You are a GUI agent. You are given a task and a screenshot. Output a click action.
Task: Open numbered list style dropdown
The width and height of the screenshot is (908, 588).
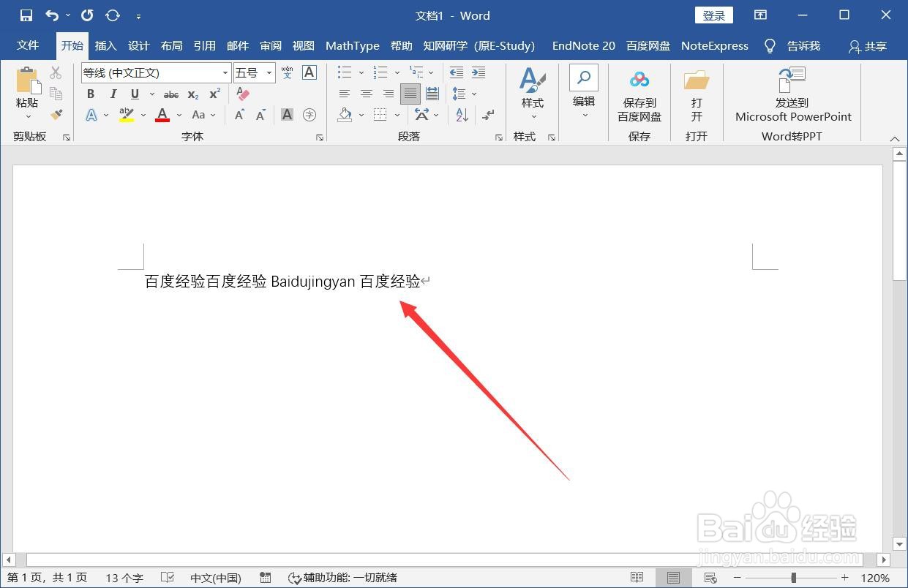click(x=397, y=72)
